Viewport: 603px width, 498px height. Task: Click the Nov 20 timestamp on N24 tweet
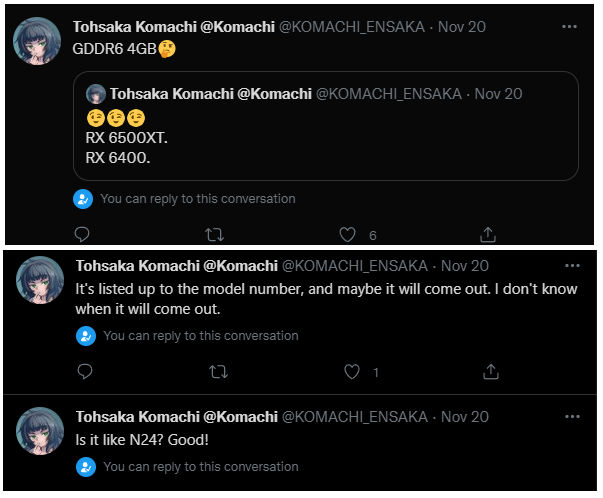465,415
